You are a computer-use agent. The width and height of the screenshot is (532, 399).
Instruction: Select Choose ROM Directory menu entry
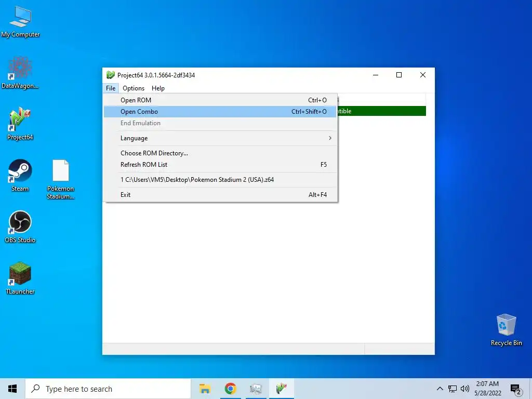tap(220, 153)
